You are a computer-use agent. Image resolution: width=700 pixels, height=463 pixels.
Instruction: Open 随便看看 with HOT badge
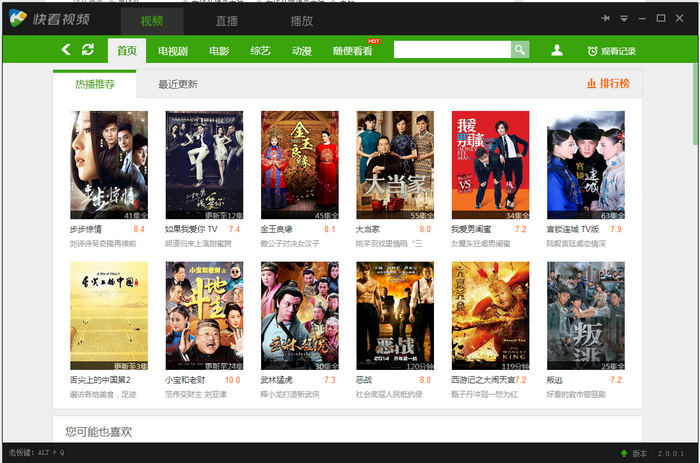click(353, 51)
